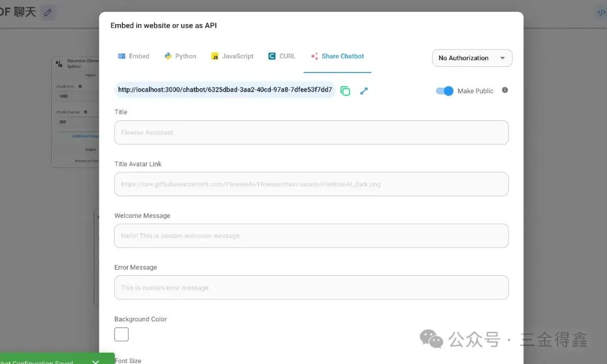This screenshot has height=364, width=607.
Task: Expand the No Authorization dropdown
Action: click(472, 58)
